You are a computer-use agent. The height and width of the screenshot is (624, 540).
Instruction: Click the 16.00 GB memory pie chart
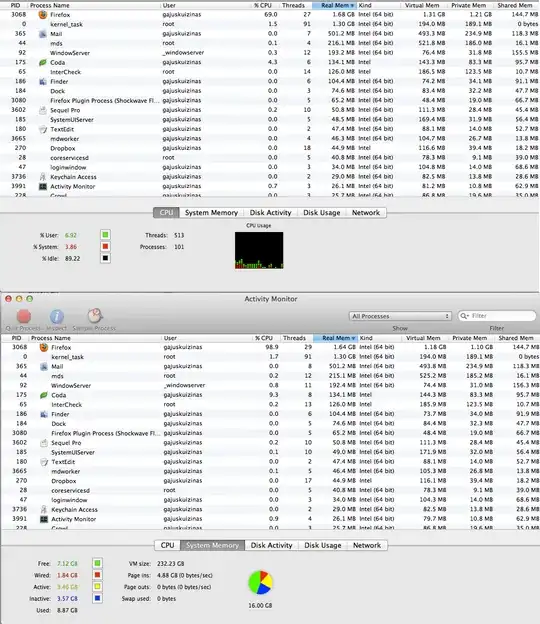[260, 583]
